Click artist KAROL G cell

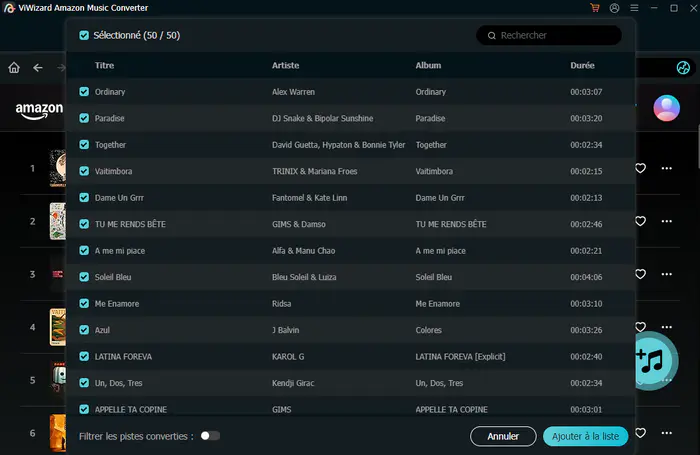pyautogui.click(x=288, y=356)
